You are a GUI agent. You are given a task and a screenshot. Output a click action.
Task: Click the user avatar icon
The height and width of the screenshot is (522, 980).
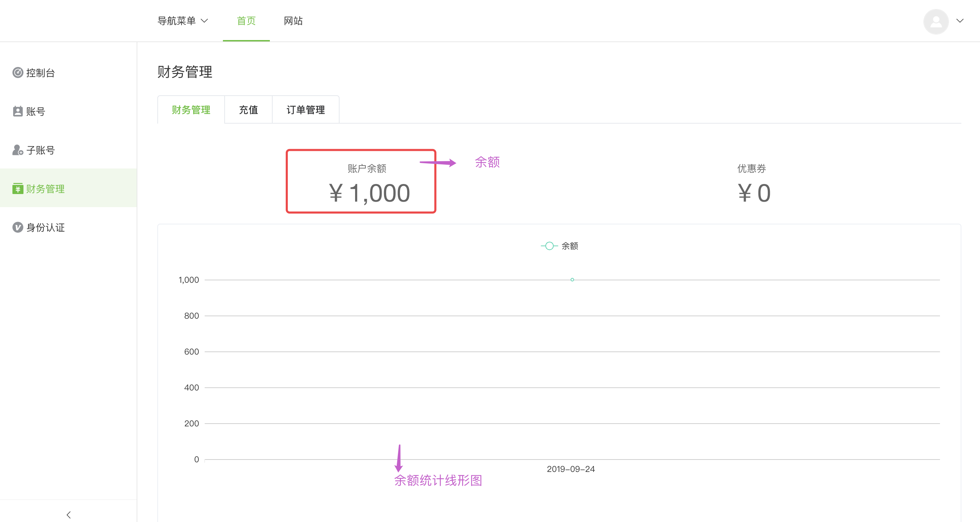coord(936,21)
